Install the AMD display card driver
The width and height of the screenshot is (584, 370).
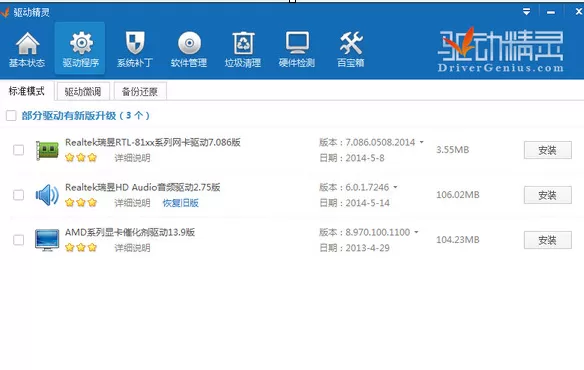click(x=548, y=240)
